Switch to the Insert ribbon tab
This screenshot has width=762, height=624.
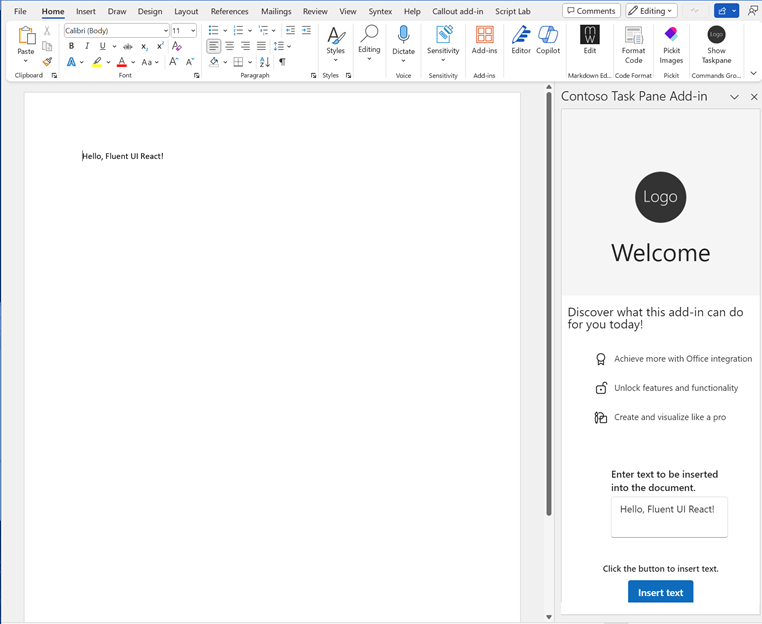[86, 12]
